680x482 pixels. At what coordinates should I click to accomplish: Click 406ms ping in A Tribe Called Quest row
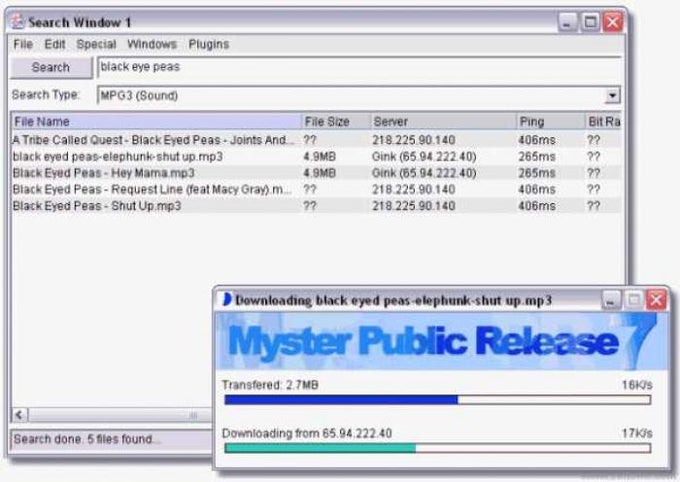537,140
